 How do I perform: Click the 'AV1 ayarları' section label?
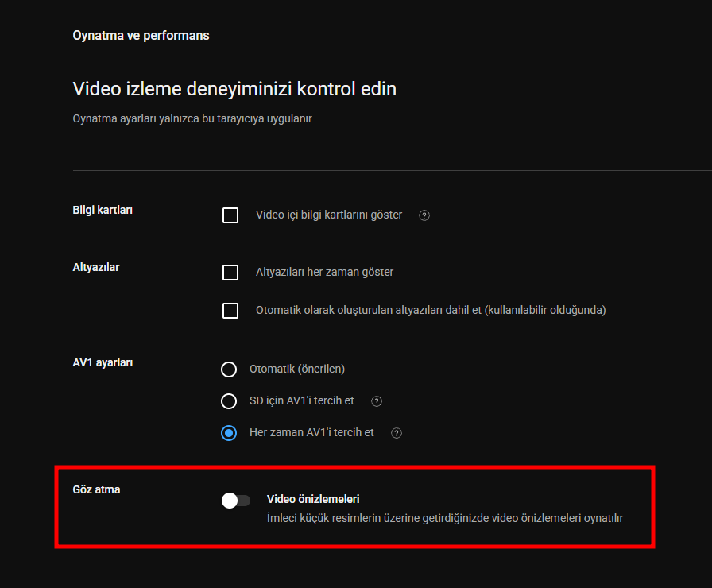(x=103, y=362)
